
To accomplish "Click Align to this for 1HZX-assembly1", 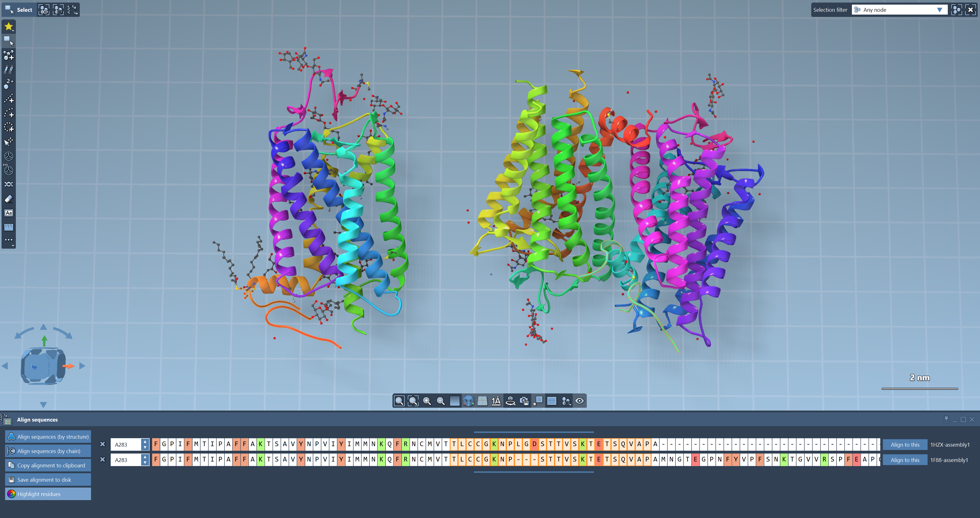I will pyautogui.click(x=905, y=445).
